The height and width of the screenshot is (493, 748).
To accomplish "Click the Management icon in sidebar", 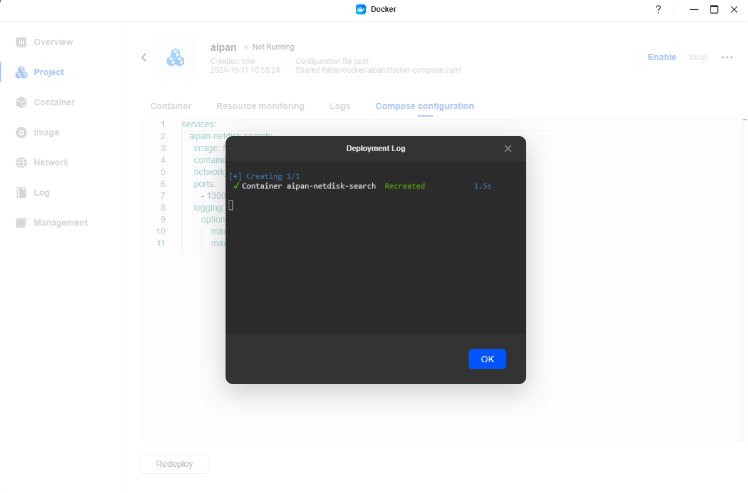I will [x=21, y=222].
